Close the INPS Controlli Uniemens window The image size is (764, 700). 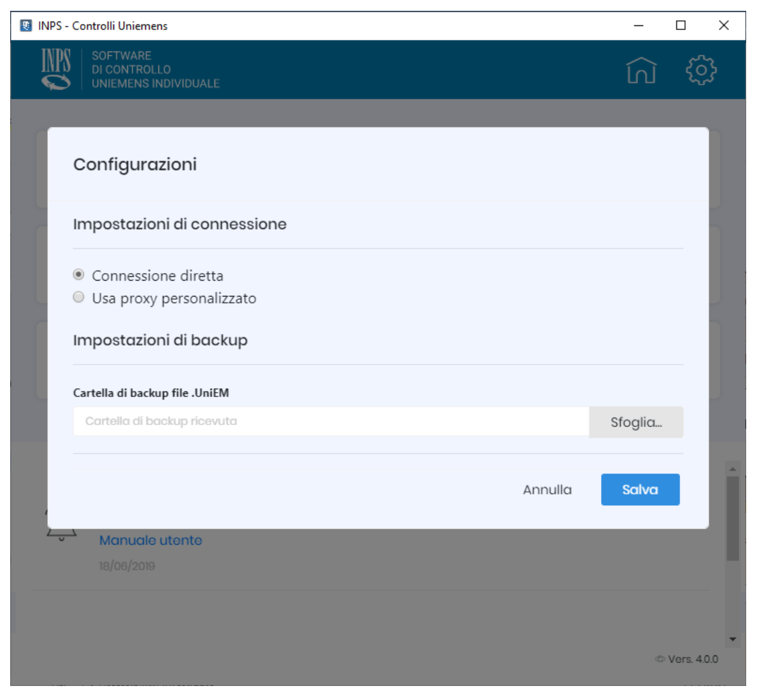tap(723, 25)
